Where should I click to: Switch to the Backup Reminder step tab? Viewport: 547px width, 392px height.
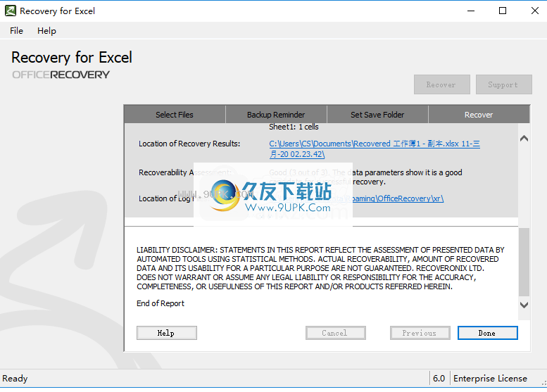(x=276, y=115)
